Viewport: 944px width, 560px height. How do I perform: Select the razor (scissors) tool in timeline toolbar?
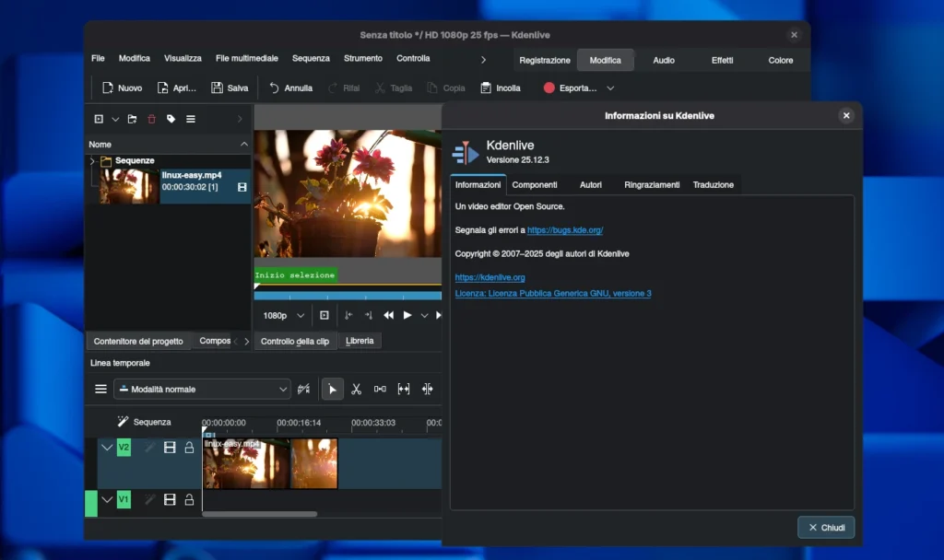356,389
